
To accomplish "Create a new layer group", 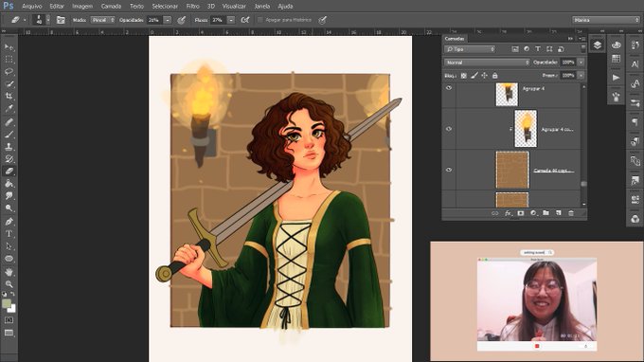I will click(546, 213).
